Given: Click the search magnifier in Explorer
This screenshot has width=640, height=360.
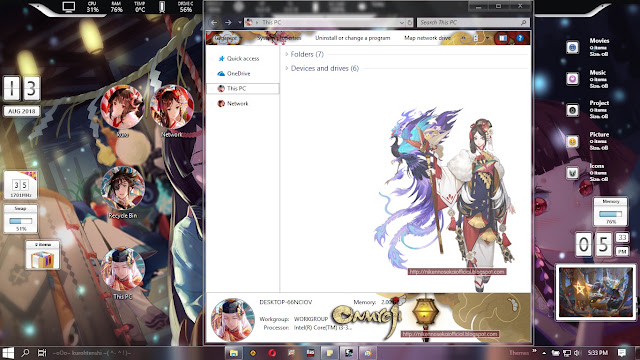Looking at the screenshot, I should tap(523, 22).
